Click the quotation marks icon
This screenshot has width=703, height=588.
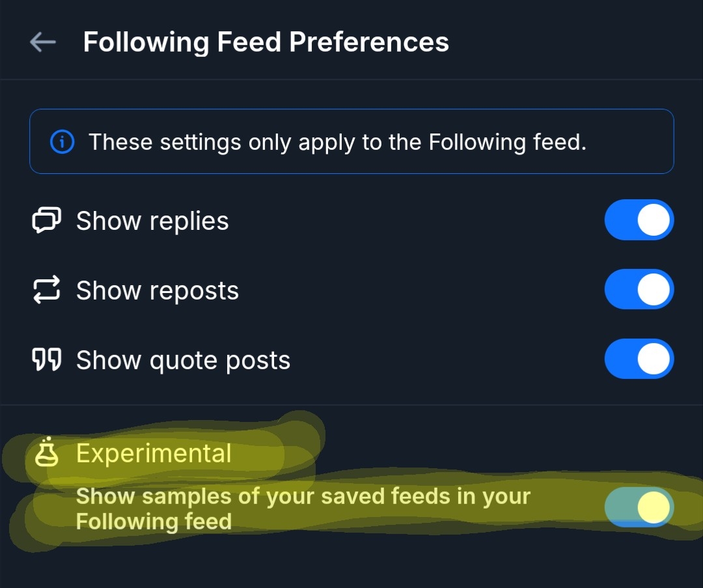coord(46,359)
